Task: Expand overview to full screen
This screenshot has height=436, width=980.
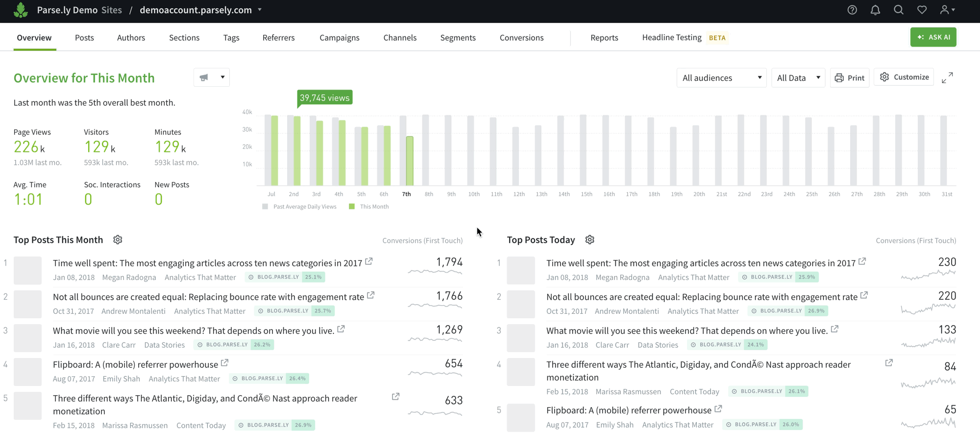Action: pyautogui.click(x=947, y=77)
